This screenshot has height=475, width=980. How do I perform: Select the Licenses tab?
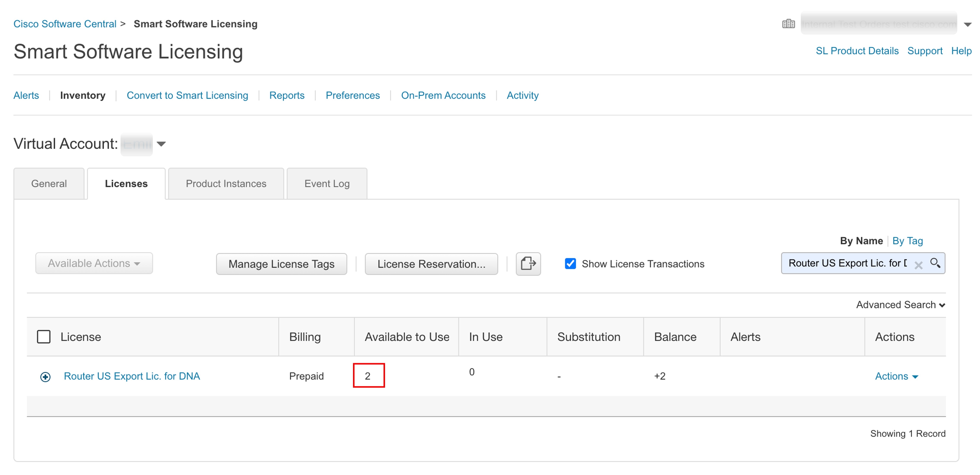(x=126, y=184)
